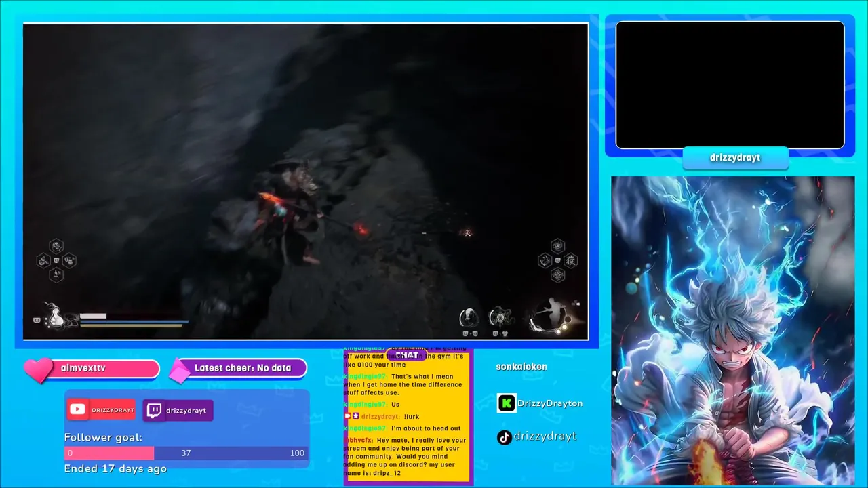This screenshot has width=868, height=488.
Task: Click the almvexttv latest follower label
Action: pos(83,368)
